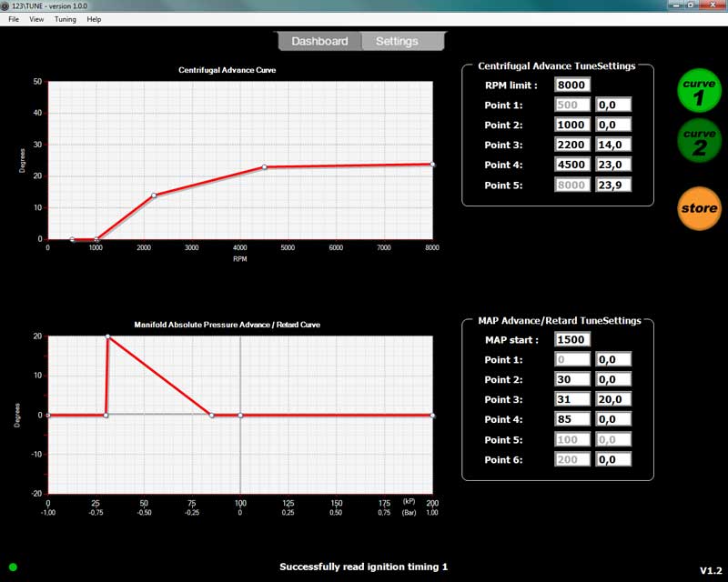Viewport: 728px width, 582px height.
Task: Click the 4500 RPM point on centrifugal curve
Action: pyautogui.click(x=264, y=167)
